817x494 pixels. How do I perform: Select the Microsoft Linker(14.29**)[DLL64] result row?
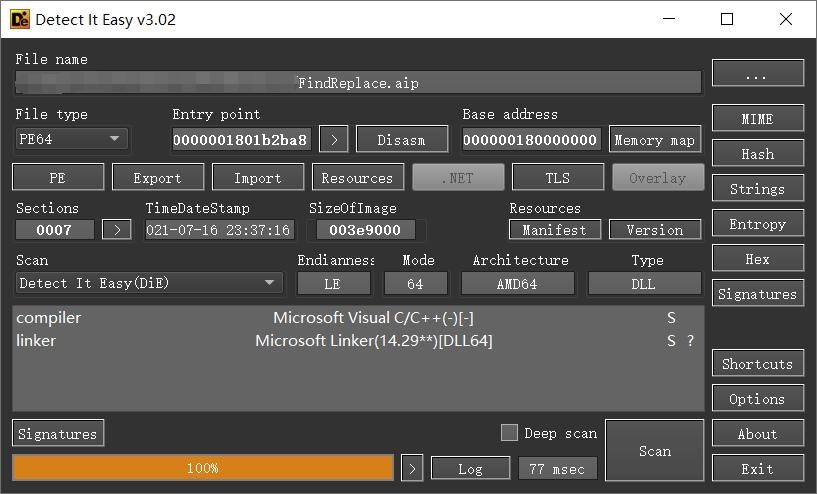pos(358,340)
